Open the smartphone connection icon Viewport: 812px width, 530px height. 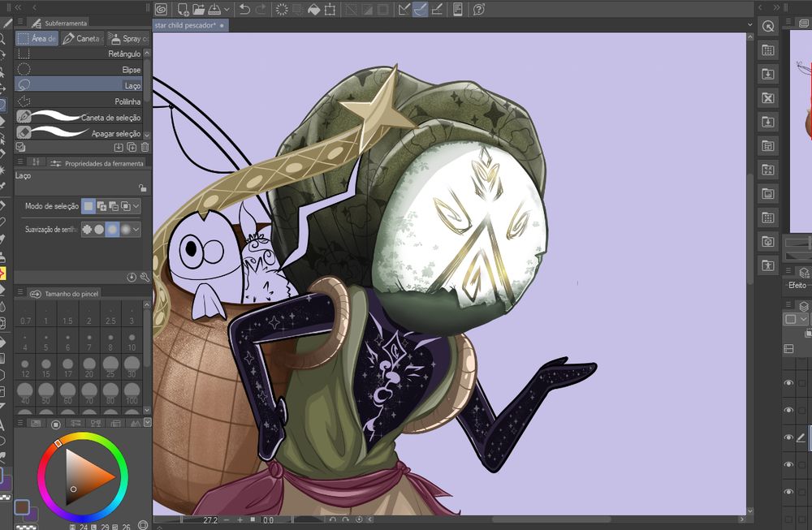458,9
